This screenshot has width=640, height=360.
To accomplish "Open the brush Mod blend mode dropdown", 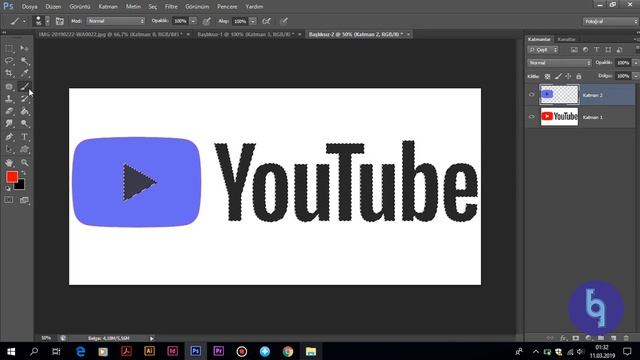I will coord(116,21).
